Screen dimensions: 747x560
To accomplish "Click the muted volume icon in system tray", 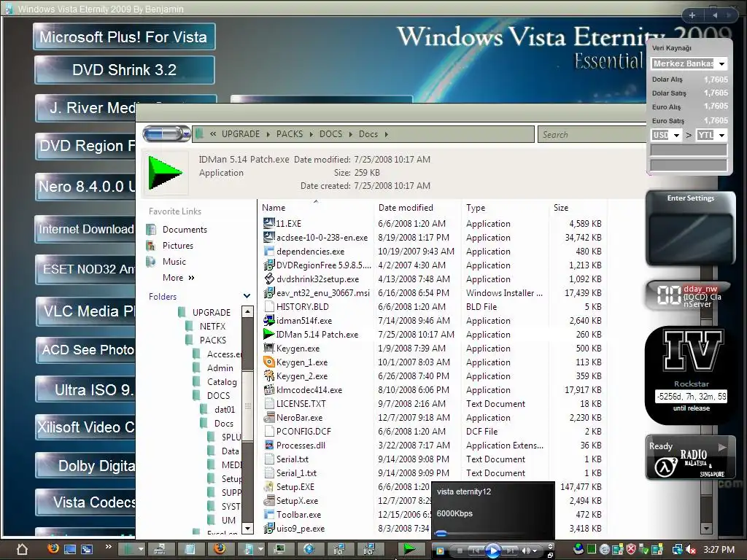I will (691, 550).
